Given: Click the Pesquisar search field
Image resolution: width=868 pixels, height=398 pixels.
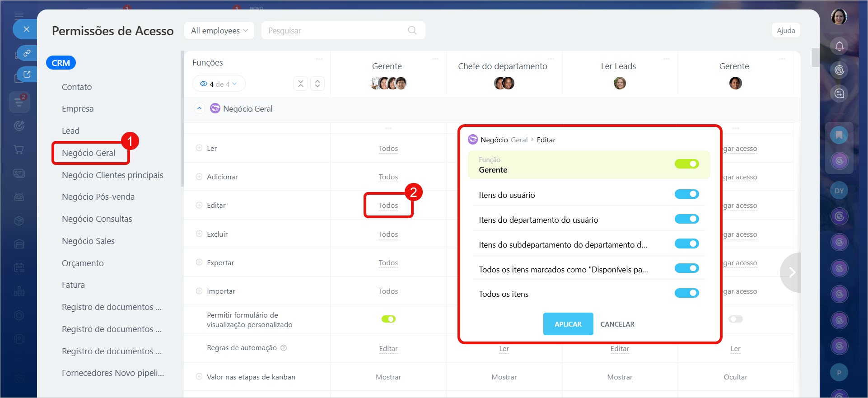Looking at the screenshot, I should click(334, 30).
